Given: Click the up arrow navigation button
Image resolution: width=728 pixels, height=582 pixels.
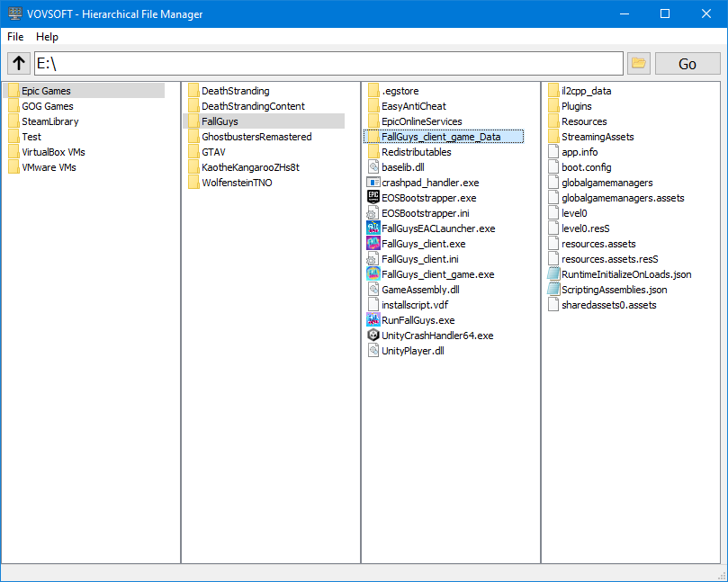Looking at the screenshot, I should [x=18, y=64].
